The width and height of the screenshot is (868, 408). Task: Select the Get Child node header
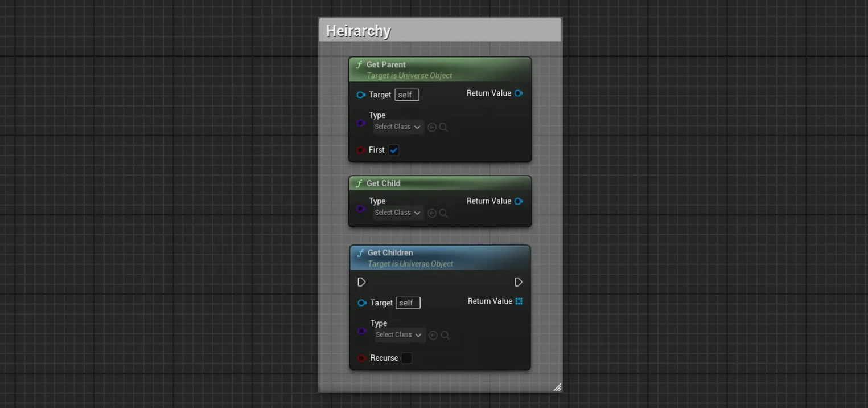point(383,183)
